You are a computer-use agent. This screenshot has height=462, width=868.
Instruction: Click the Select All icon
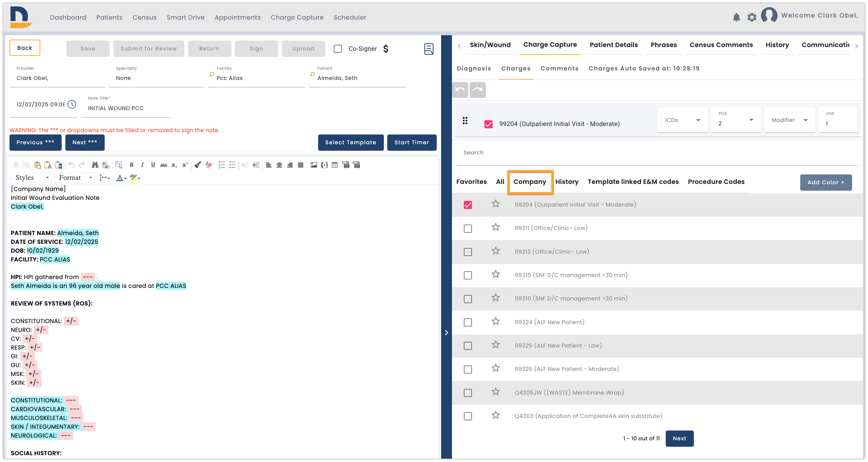119,165
